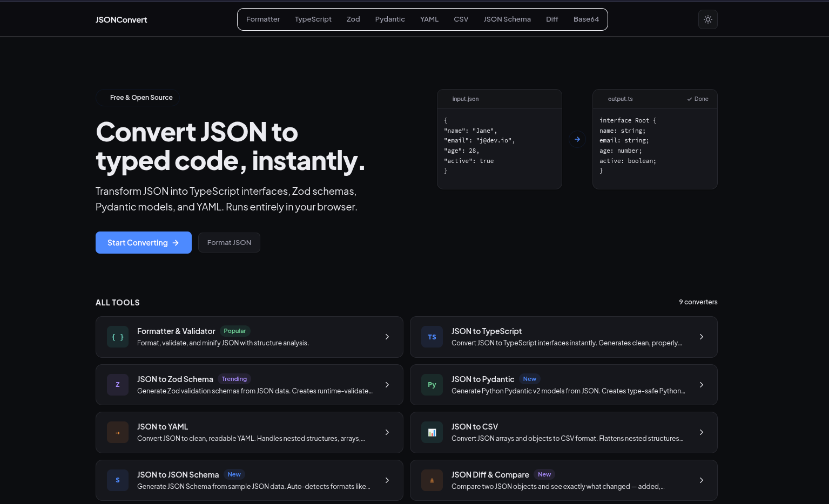Image resolution: width=829 pixels, height=504 pixels.
Task: Click the Format JSON button
Action: pos(229,242)
